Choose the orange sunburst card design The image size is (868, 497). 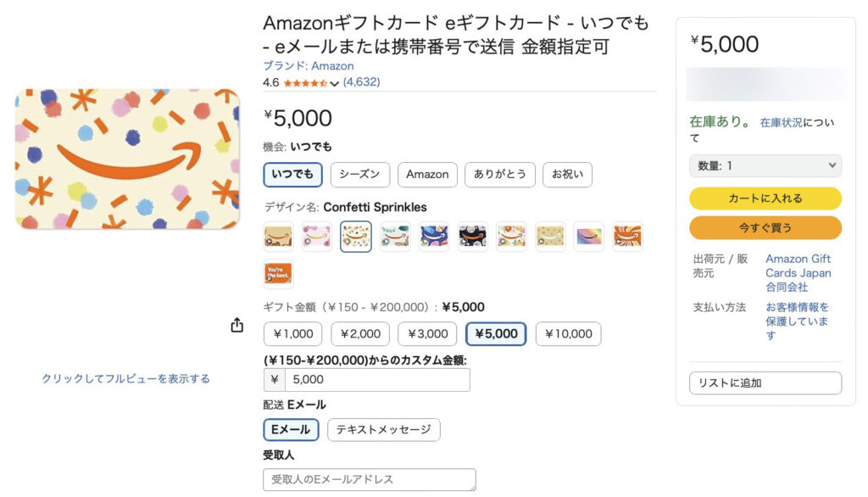point(628,237)
